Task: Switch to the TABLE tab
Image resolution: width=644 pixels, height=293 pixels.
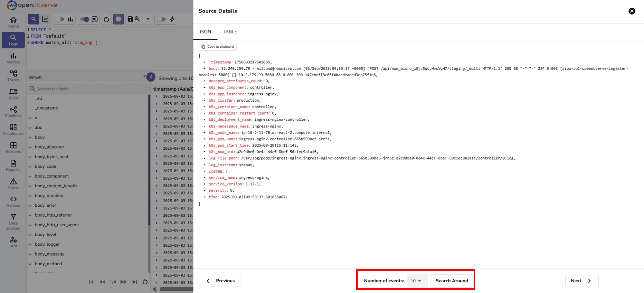Action: [x=230, y=32]
